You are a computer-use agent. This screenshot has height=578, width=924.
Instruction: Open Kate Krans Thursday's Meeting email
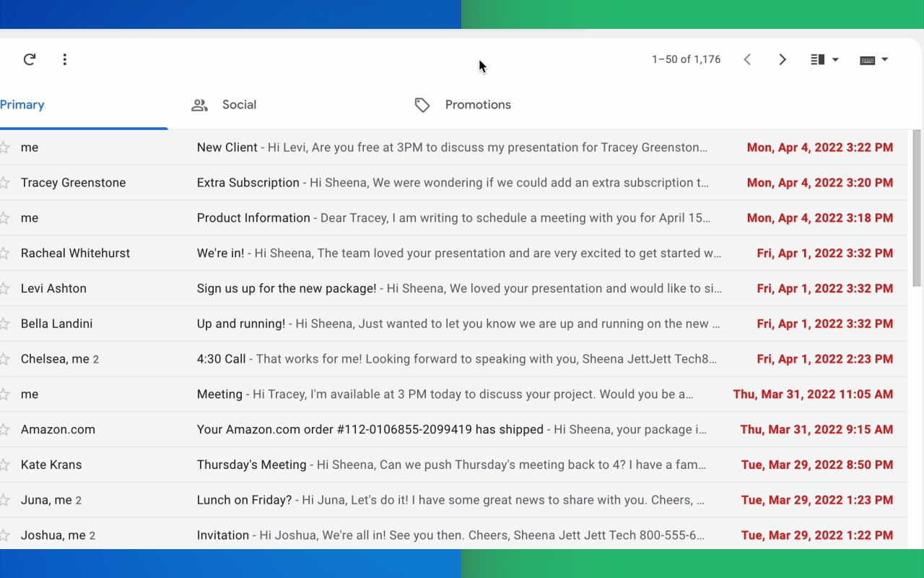pos(453,465)
